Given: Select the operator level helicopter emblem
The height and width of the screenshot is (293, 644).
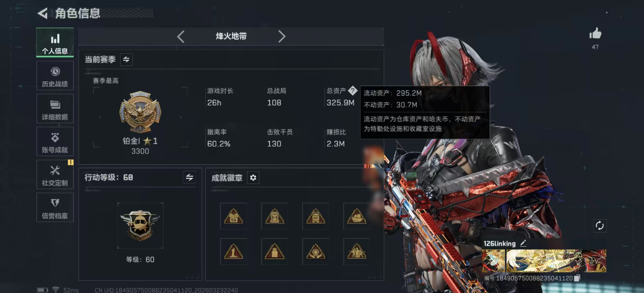Looking at the screenshot, I should [140, 225].
